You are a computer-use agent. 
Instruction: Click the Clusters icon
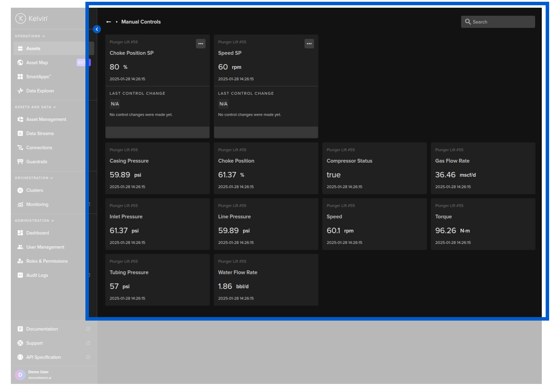point(20,190)
